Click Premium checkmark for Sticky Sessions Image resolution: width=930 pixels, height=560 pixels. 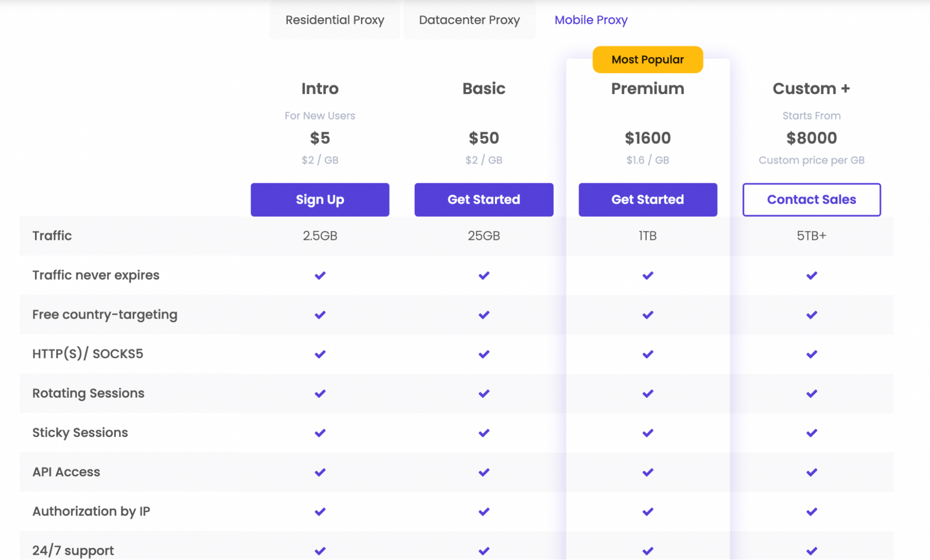(x=648, y=433)
